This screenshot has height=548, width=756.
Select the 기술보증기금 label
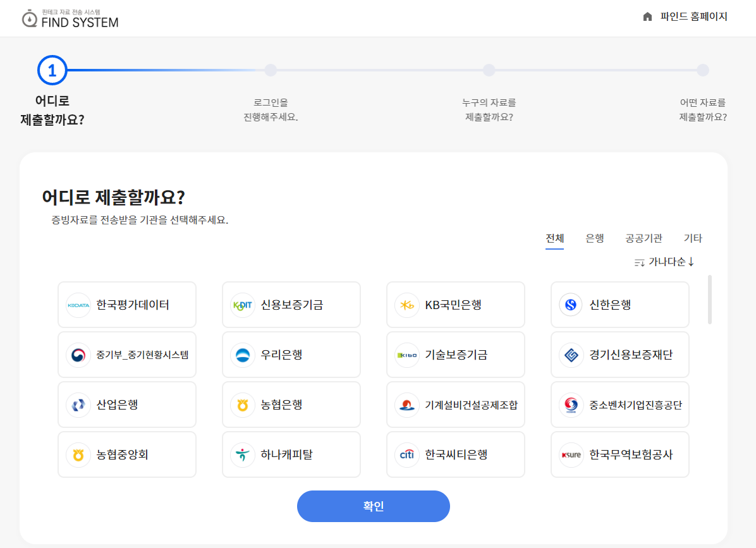click(x=456, y=355)
